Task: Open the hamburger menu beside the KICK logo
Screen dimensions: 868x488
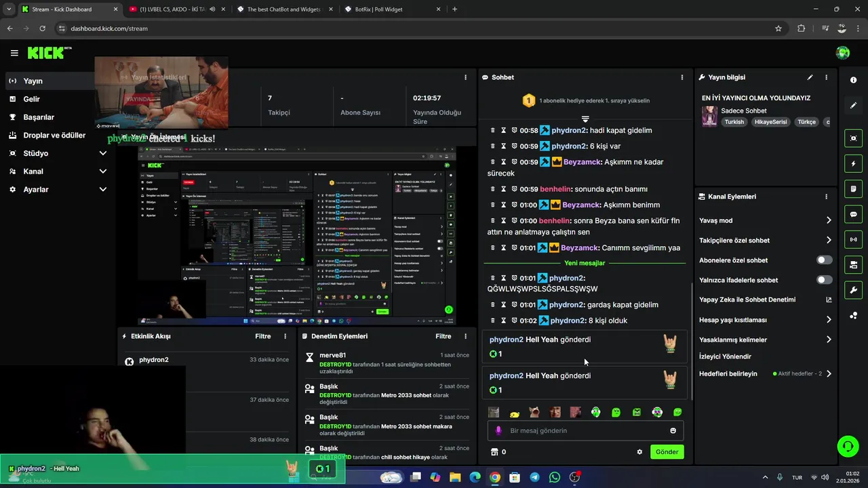Action: (14, 53)
